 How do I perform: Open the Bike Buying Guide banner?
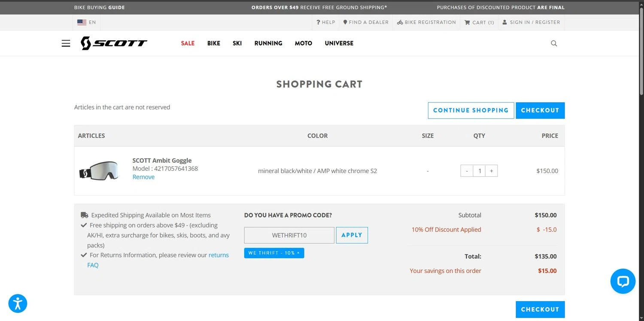[100, 7]
